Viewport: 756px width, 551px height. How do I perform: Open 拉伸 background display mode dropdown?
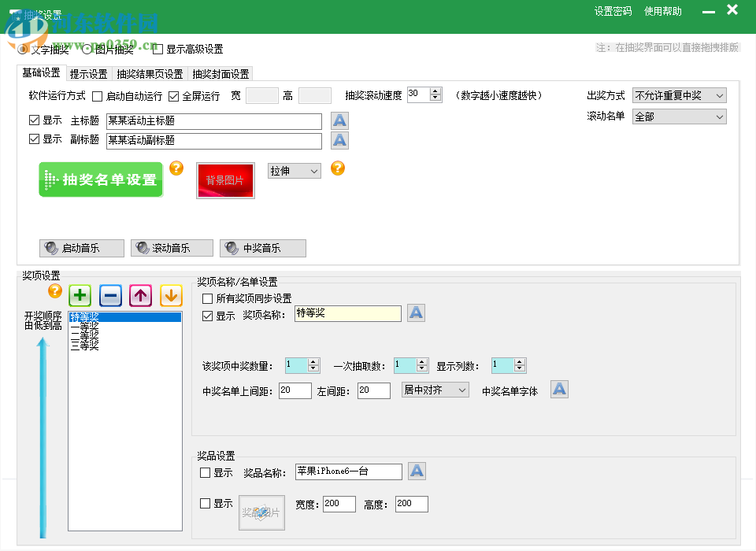coord(294,169)
